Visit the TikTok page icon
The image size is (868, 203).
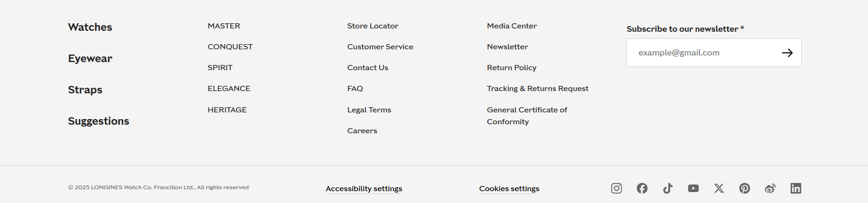(x=668, y=188)
